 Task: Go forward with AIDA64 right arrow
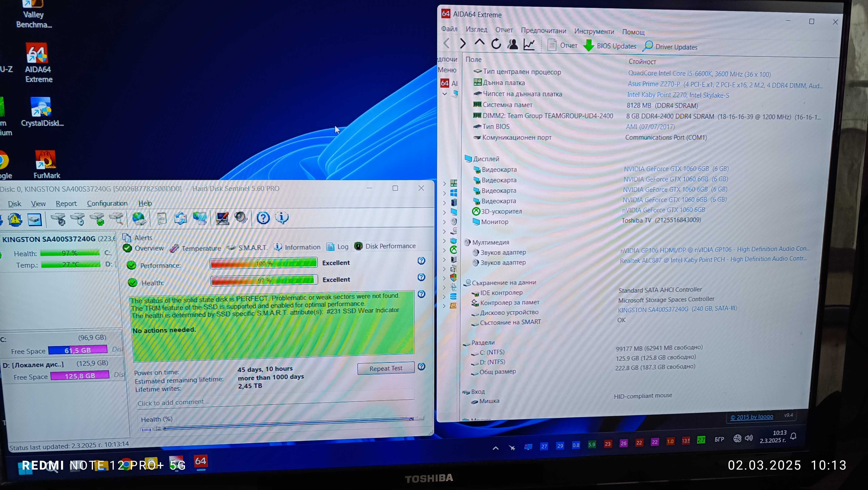(x=463, y=43)
